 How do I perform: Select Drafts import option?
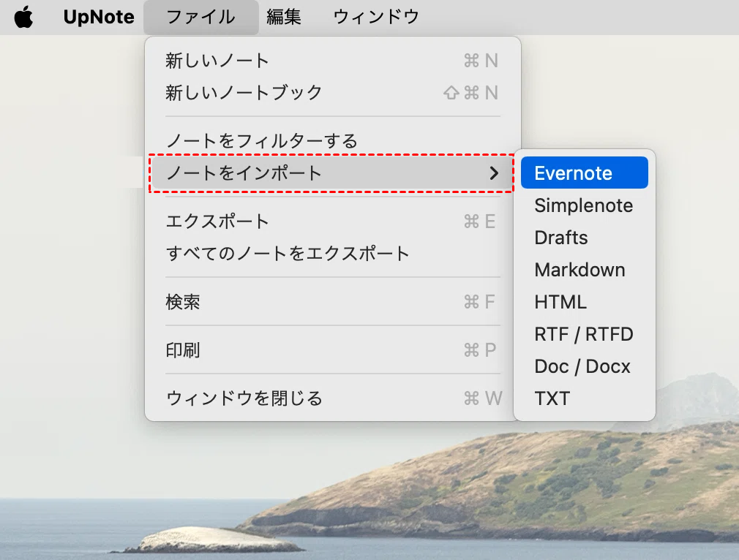[585, 238]
